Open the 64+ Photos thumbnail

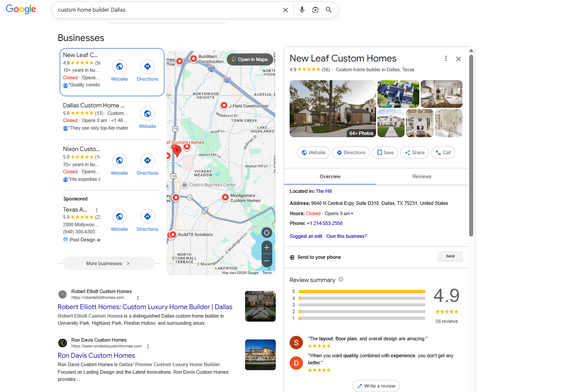coord(361,133)
